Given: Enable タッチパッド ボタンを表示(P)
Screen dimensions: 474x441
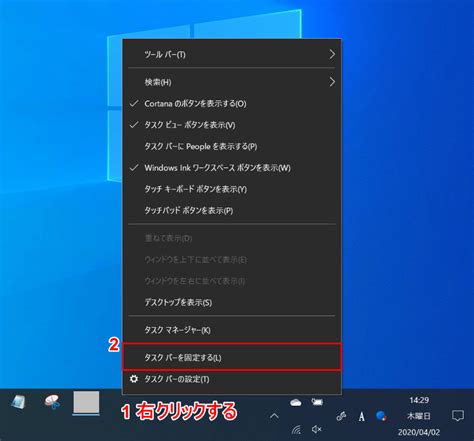Looking at the screenshot, I should (x=232, y=210).
